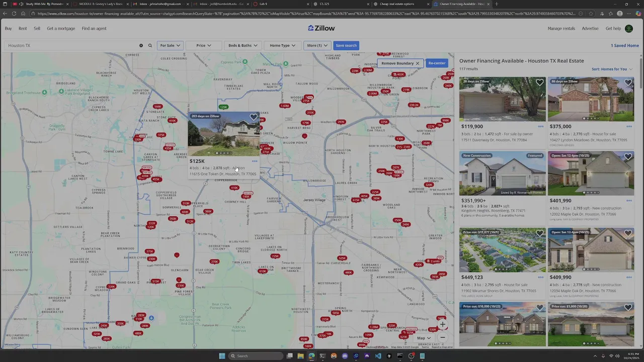This screenshot has width=644, height=362.
Task: Go back in the browser
Action: point(5,14)
